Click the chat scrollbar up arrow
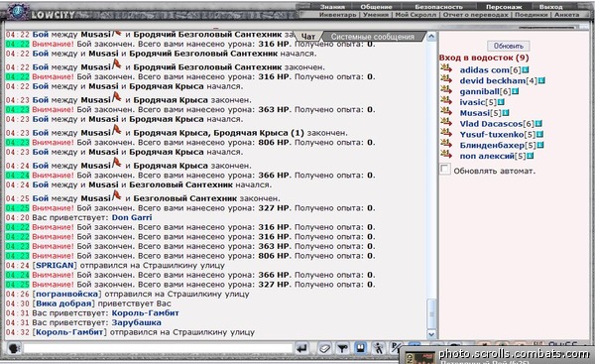The height and width of the screenshot is (364, 595). (431, 37)
